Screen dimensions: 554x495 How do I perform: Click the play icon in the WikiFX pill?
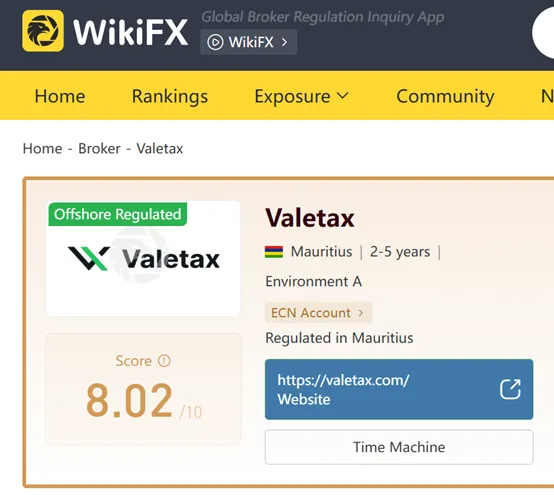point(215,42)
